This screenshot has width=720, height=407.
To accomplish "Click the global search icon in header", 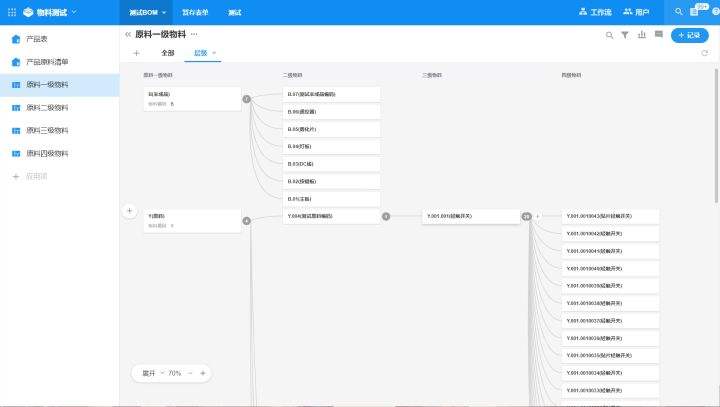I will click(678, 12).
